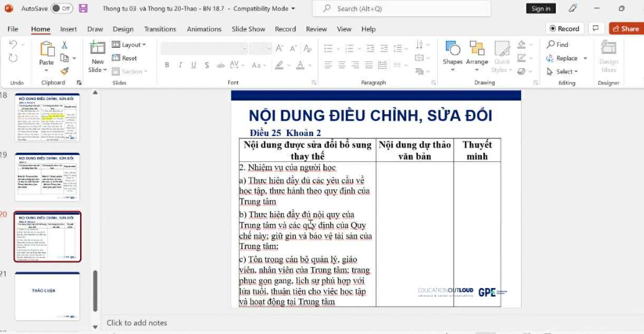The height and width of the screenshot is (334, 644).
Task: Select the Format Painter brush
Action: (65, 71)
